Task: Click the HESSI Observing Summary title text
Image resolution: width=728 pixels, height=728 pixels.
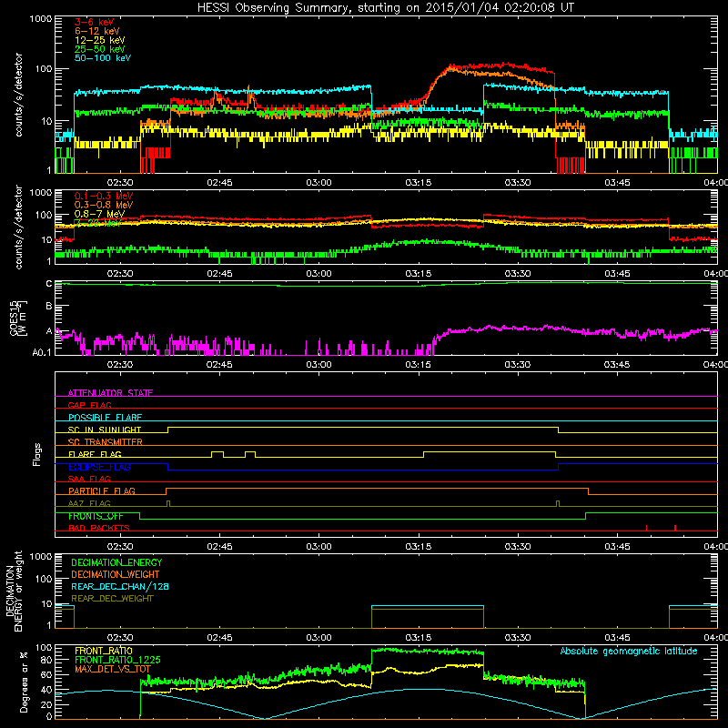Action: click(x=385, y=8)
